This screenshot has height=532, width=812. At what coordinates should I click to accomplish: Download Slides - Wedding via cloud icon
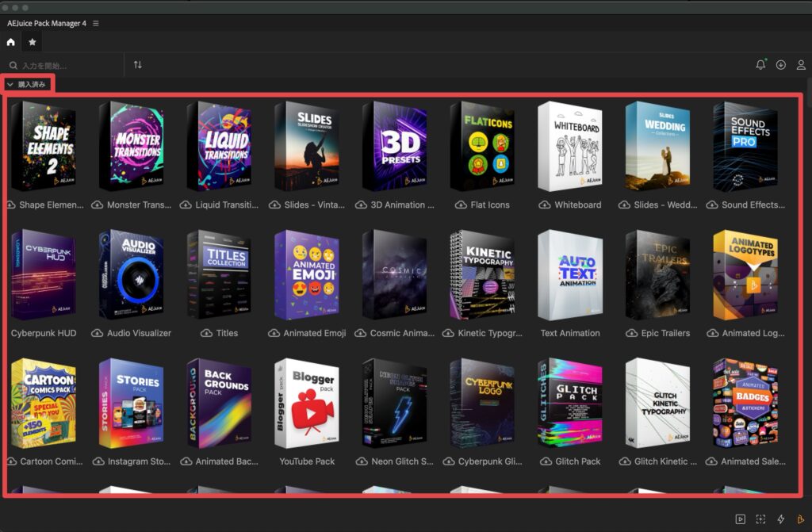(x=624, y=205)
